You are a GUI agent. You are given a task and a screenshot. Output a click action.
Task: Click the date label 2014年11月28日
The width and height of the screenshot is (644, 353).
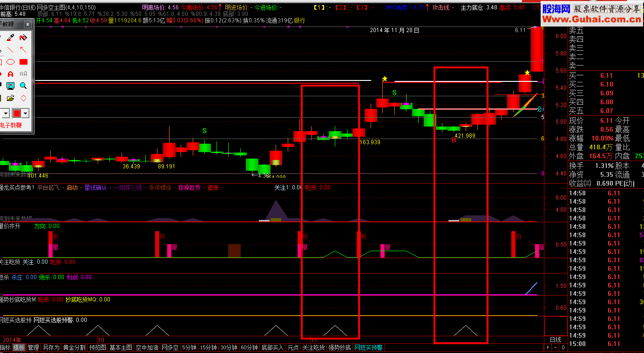(394, 30)
